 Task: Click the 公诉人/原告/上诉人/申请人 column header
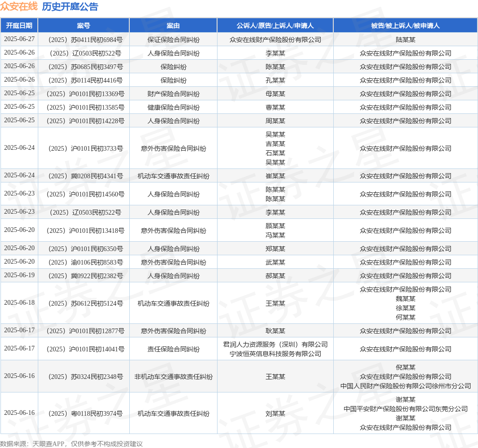point(275,26)
